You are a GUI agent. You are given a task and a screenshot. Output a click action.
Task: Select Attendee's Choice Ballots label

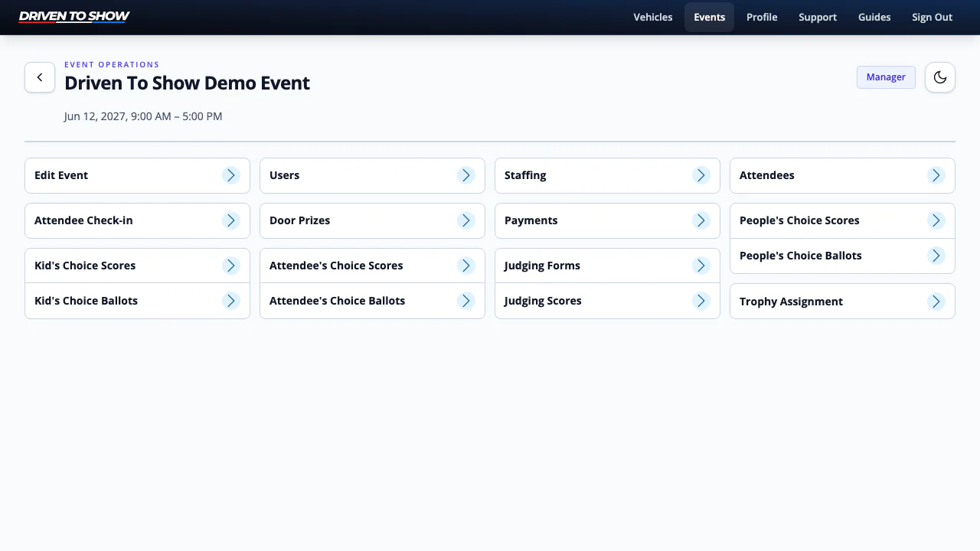tap(337, 301)
